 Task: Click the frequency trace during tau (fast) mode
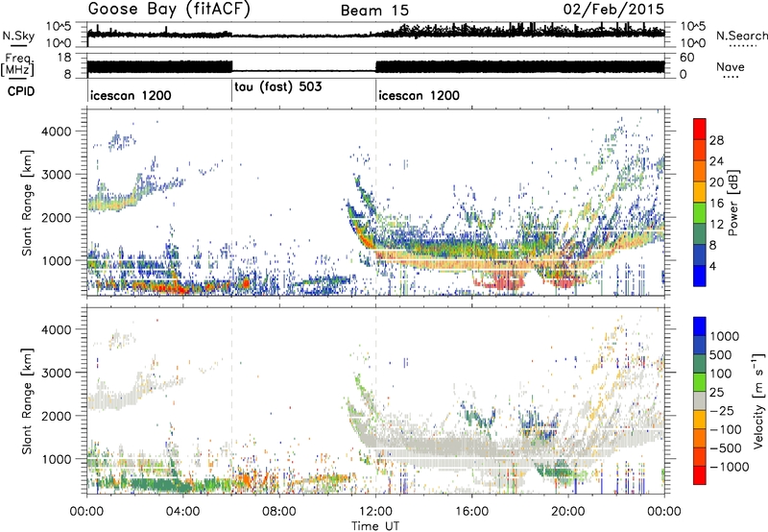click(x=303, y=71)
